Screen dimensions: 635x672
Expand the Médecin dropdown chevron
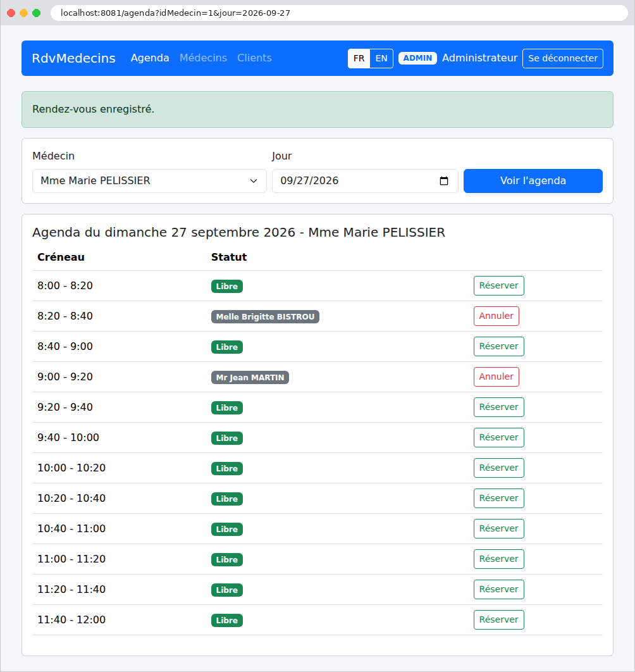(x=254, y=181)
